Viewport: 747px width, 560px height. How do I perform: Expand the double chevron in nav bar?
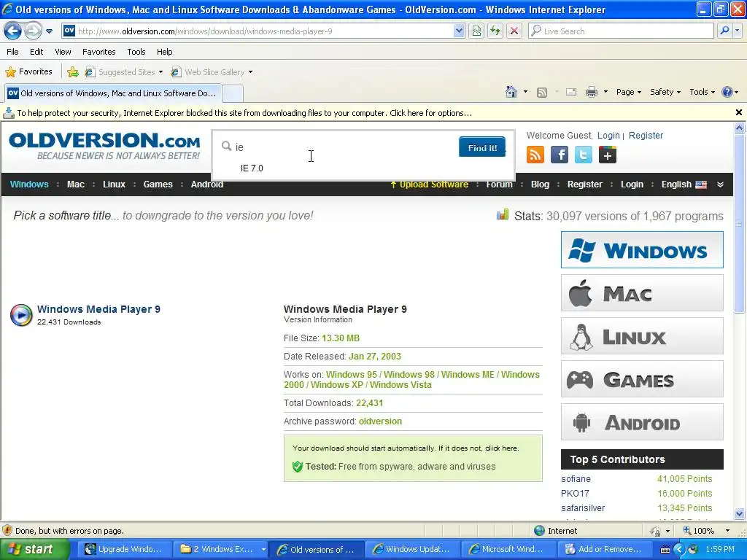tap(720, 184)
